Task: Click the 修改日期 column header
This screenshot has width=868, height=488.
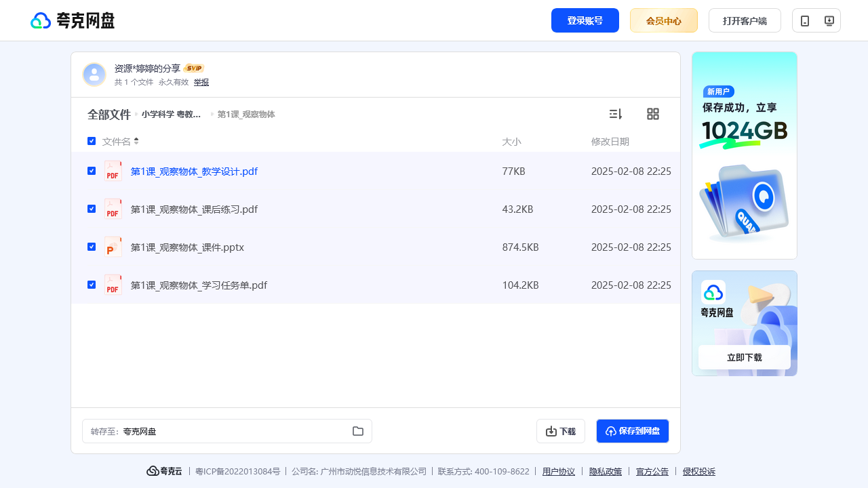Action: tap(610, 142)
